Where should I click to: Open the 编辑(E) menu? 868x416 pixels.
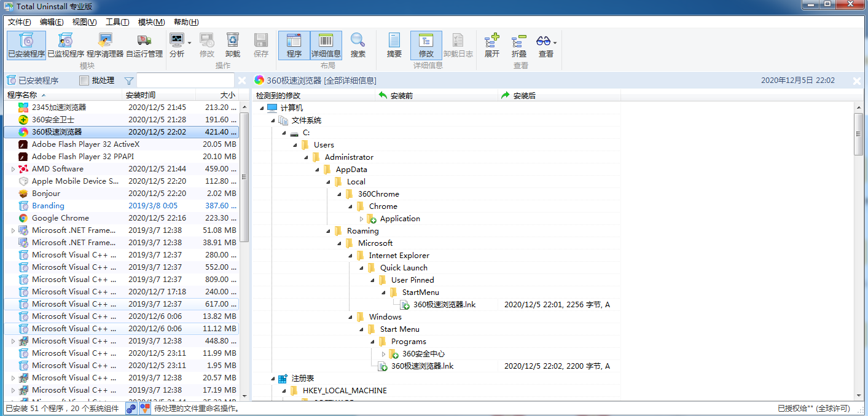coord(52,22)
